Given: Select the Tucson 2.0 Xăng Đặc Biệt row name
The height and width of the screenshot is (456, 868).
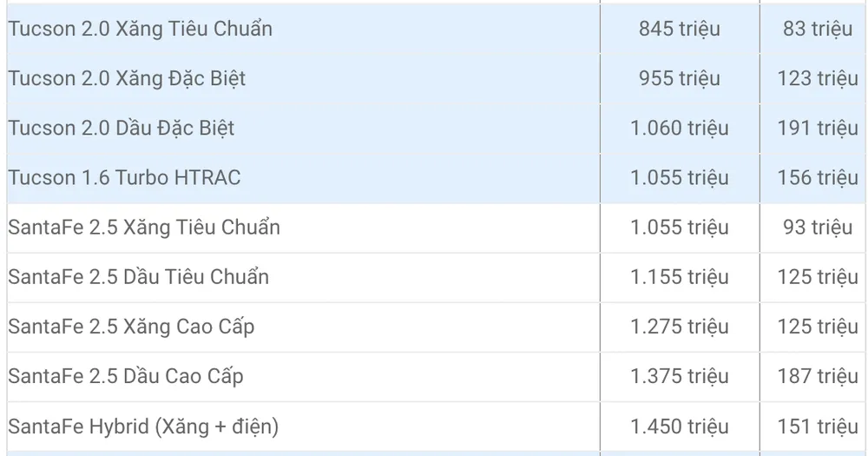Looking at the screenshot, I should (x=127, y=78).
